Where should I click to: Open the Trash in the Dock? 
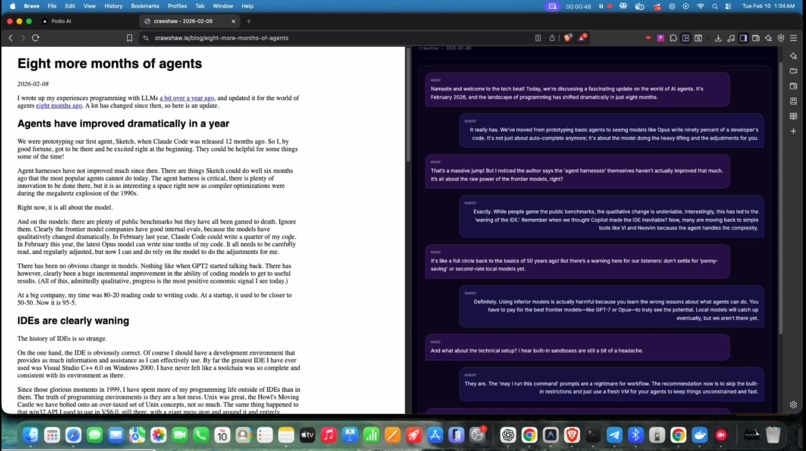(x=773, y=435)
